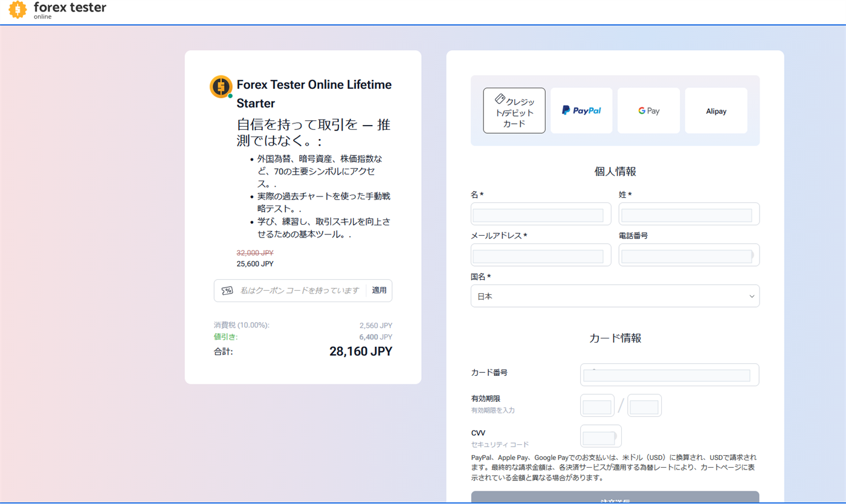
Task: Click the カード情報 section heading
Action: click(615, 338)
